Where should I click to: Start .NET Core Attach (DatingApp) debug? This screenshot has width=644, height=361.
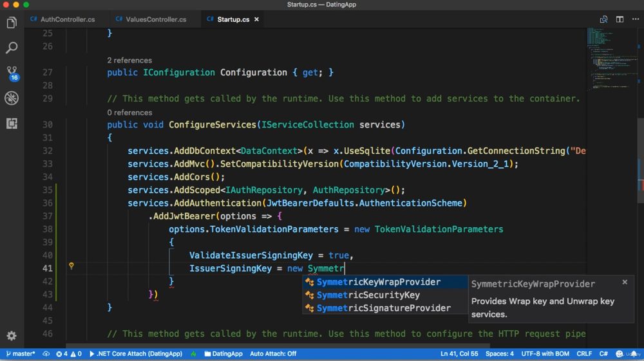(x=136, y=354)
